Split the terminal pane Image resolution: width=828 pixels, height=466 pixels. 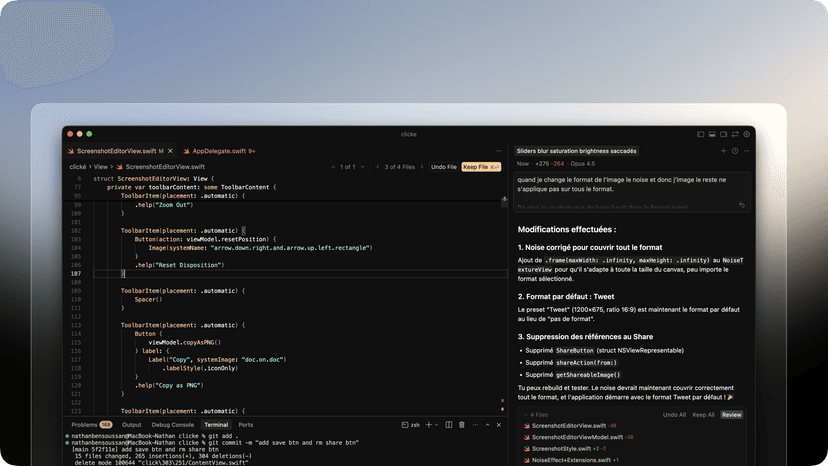(x=449, y=425)
